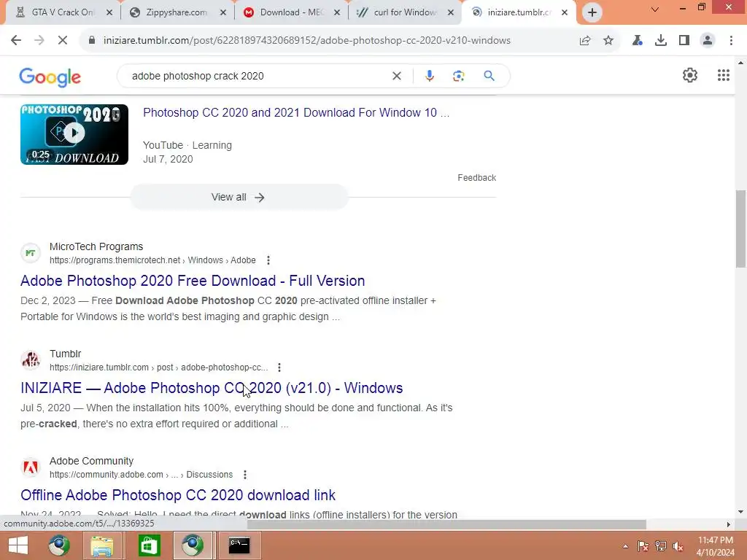The width and height of the screenshot is (747, 560).
Task: Bookmark this tab with the star icon
Action: coord(608,41)
